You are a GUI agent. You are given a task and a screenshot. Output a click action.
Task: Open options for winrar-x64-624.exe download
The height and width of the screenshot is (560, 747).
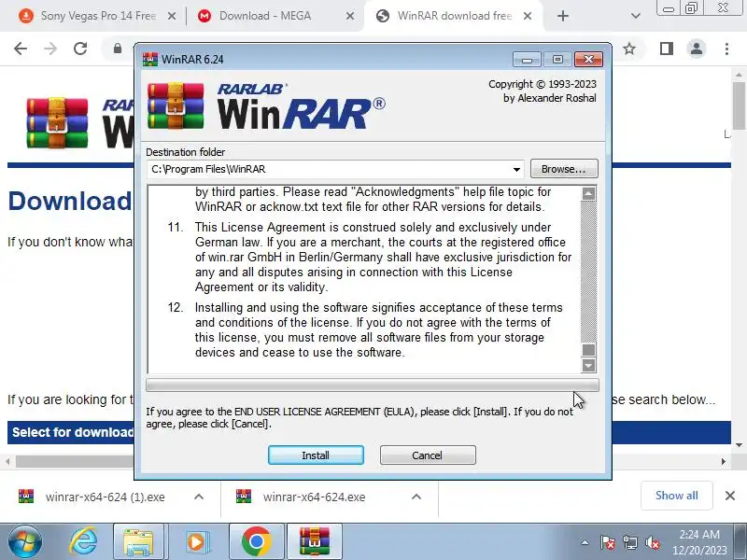click(x=416, y=497)
